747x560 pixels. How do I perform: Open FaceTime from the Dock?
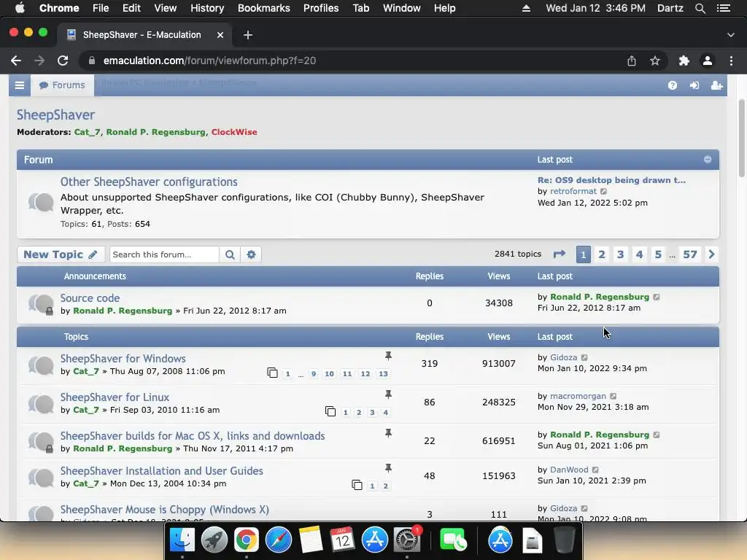click(453, 540)
